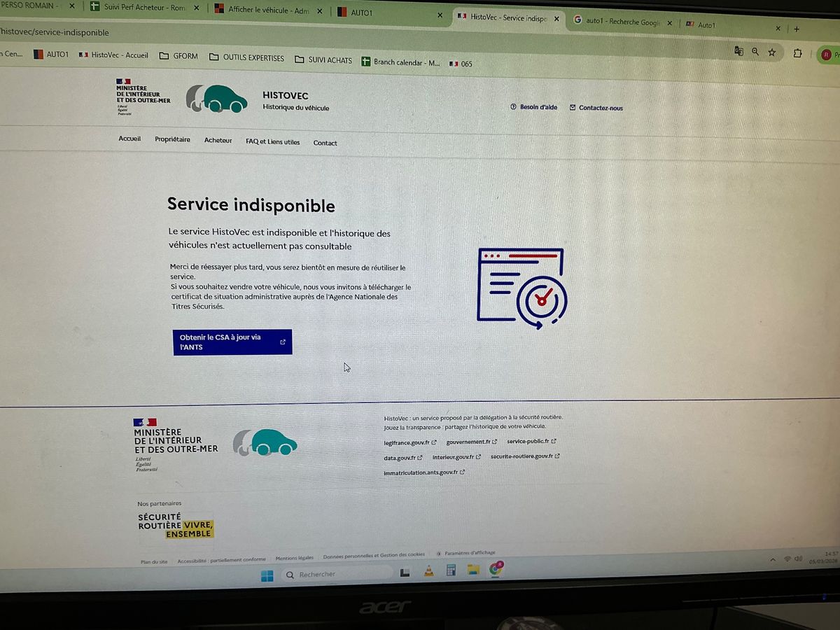Open the immatriculation.ants.gouv.fr footer link

[x=424, y=472]
